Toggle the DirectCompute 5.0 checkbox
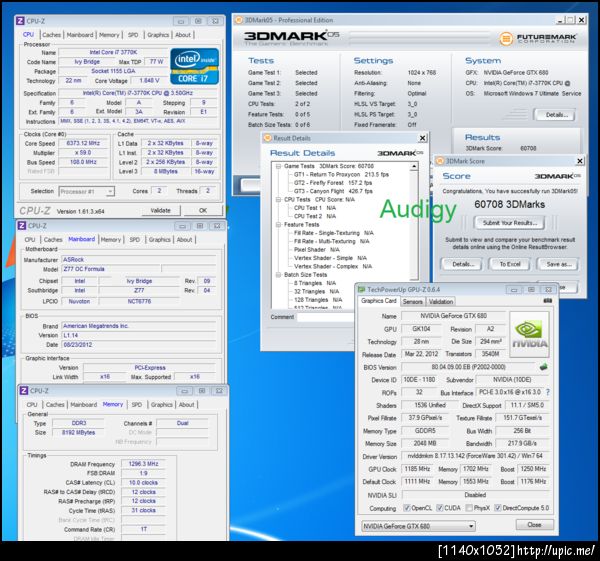The height and width of the screenshot is (561, 600). pos(497,508)
